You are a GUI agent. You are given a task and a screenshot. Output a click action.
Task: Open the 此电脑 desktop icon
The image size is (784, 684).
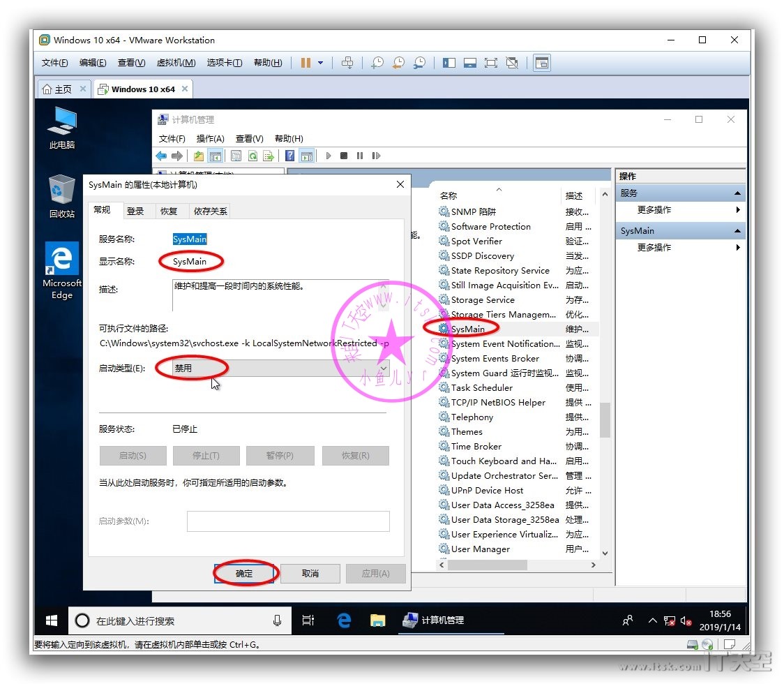pyautogui.click(x=62, y=128)
